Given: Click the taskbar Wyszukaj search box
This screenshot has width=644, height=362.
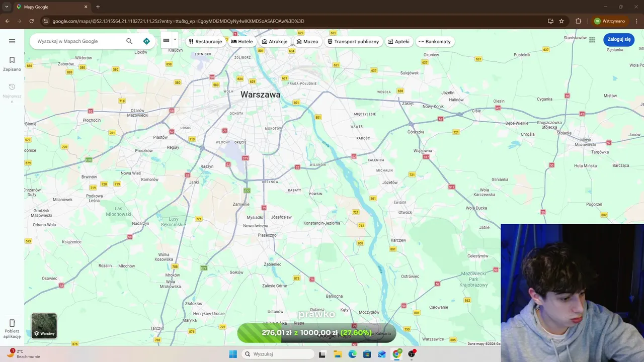Looking at the screenshot, I should [278, 354].
